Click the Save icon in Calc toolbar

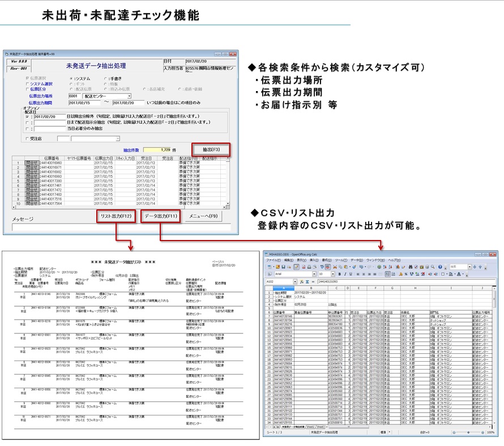click(283, 267)
